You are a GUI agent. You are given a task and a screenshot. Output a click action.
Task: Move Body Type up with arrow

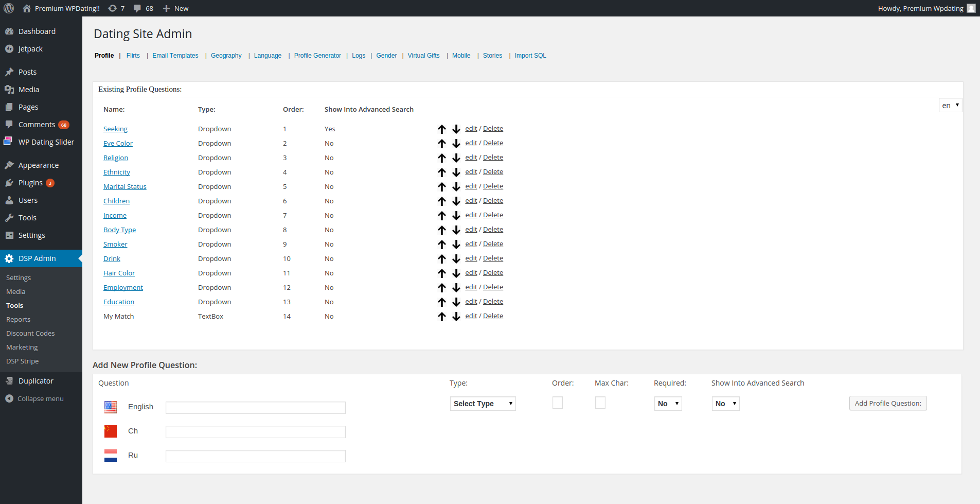(x=442, y=230)
